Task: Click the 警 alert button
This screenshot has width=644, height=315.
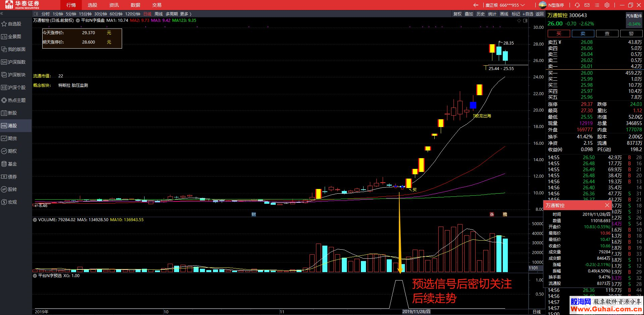Action: click(x=631, y=34)
